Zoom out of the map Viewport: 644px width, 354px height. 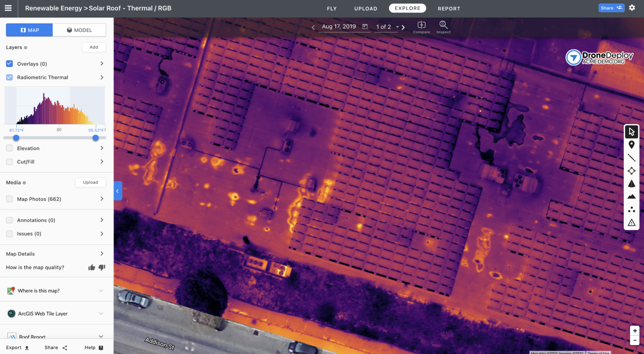[635, 340]
